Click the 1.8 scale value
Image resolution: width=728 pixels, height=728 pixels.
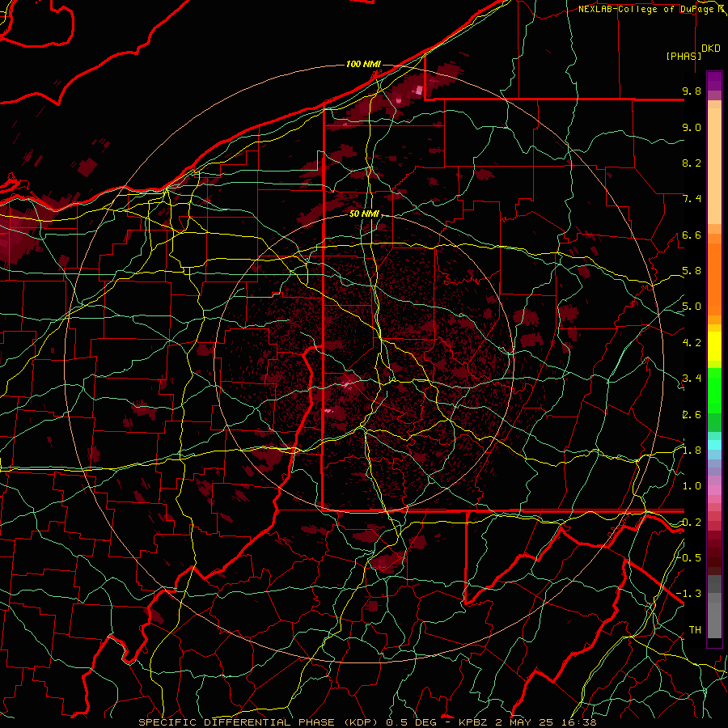coord(692,451)
